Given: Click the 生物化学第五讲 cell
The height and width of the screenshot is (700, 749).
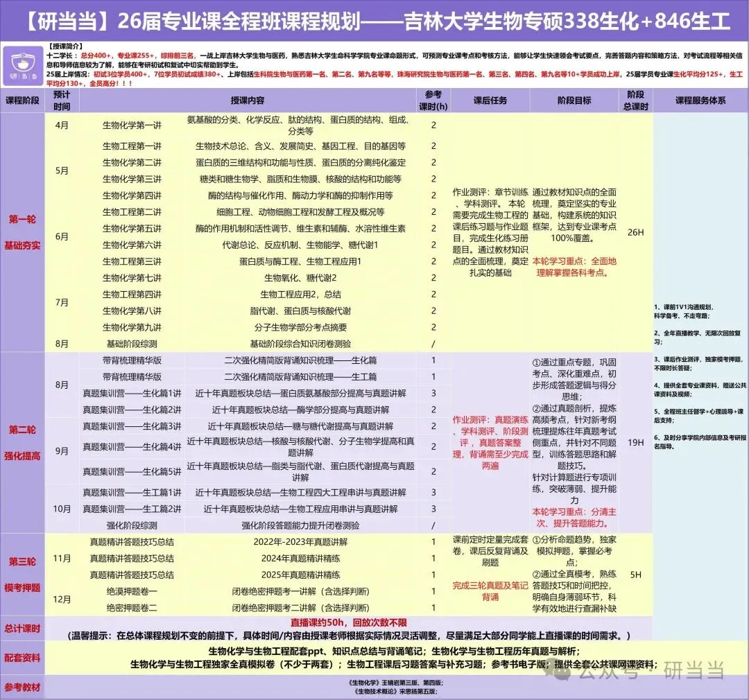Looking at the screenshot, I should point(132,229).
